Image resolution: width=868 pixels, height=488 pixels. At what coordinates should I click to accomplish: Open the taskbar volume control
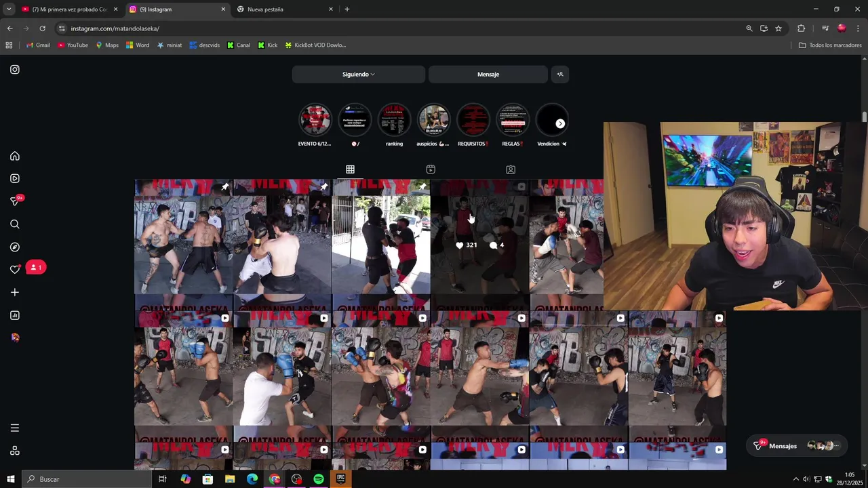(x=807, y=479)
